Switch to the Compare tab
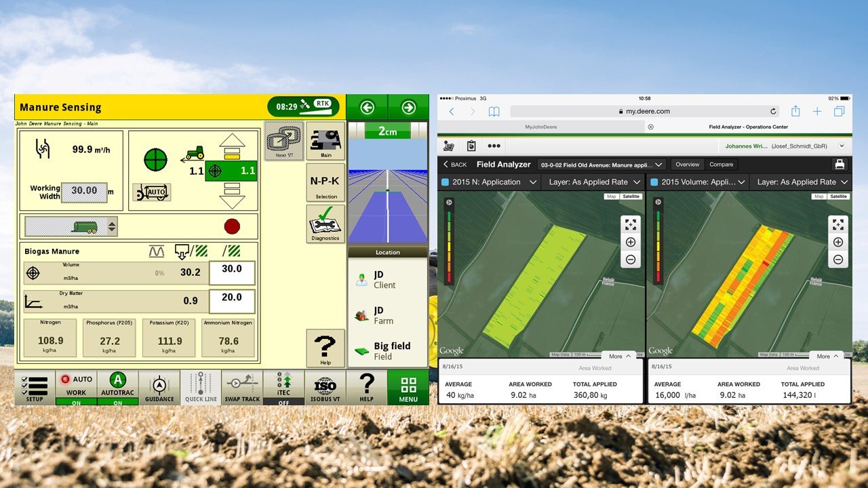868x488 pixels. click(721, 165)
